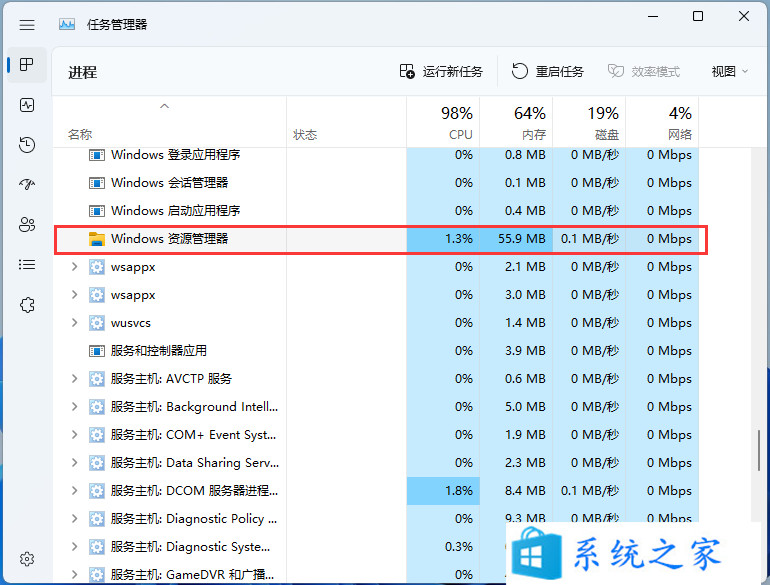
Task: Click the 服务主机: GameDVR 和广播 gear icon
Action: tap(97, 575)
